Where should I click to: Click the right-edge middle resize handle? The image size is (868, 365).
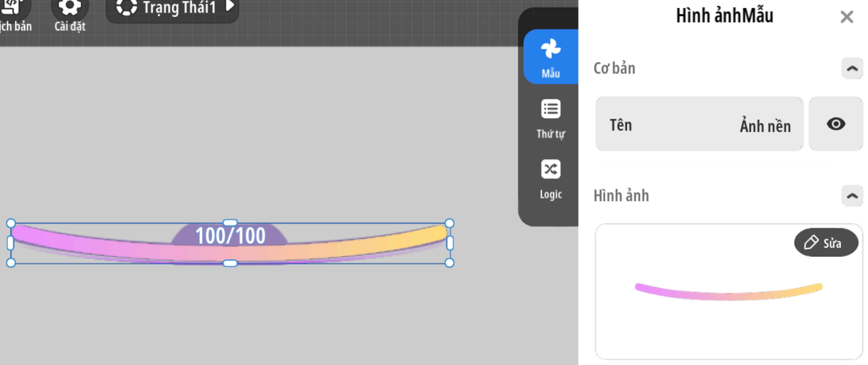(x=450, y=243)
